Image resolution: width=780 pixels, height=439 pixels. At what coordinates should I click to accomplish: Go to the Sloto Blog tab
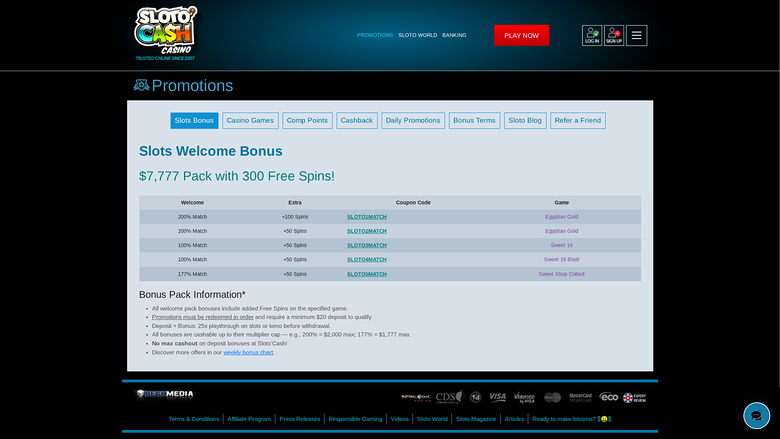click(x=525, y=120)
